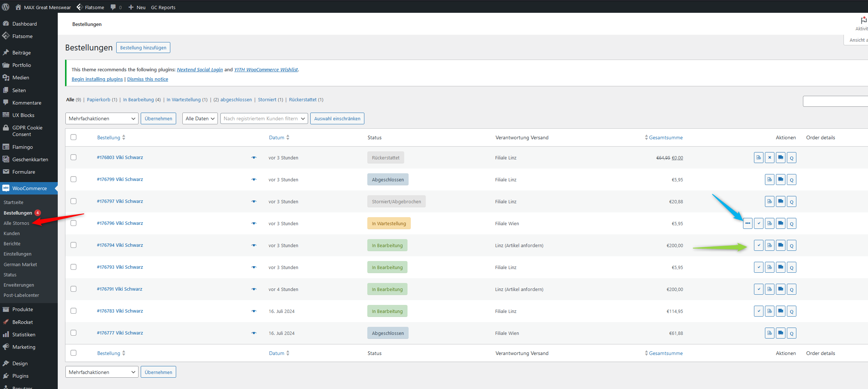The width and height of the screenshot is (868, 389).
Task: Open bottom Mehrfachaktionen bulk actions dropdown
Action: (102, 372)
